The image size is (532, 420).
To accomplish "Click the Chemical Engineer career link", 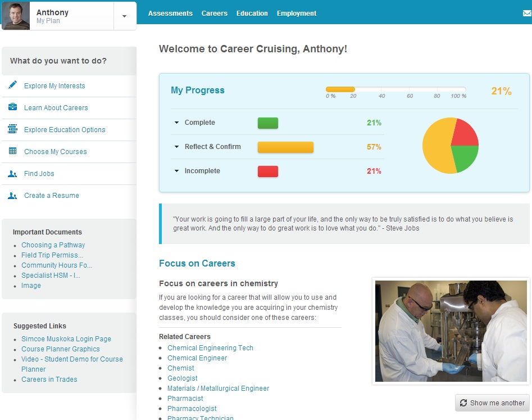I will tap(197, 358).
